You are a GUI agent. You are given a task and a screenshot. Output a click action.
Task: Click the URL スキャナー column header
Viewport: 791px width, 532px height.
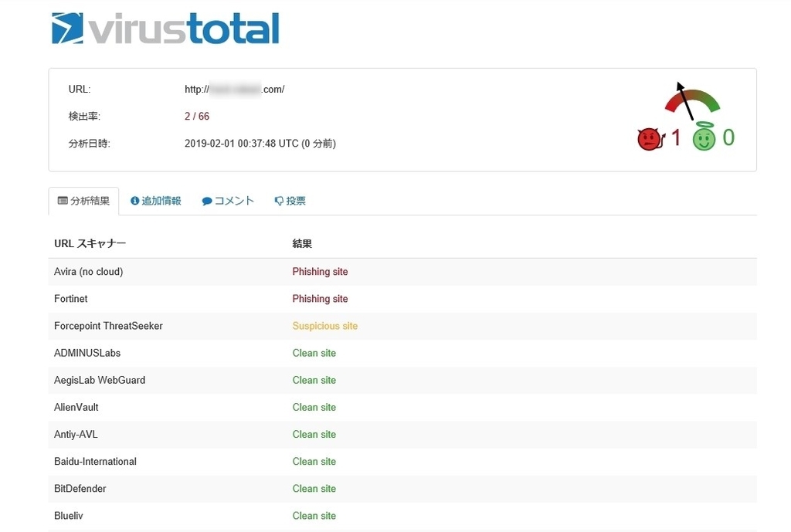pyautogui.click(x=90, y=243)
